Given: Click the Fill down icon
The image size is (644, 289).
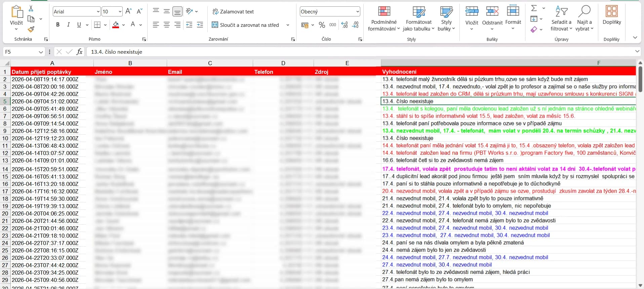Looking at the screenshot, I should coord(534,19).
